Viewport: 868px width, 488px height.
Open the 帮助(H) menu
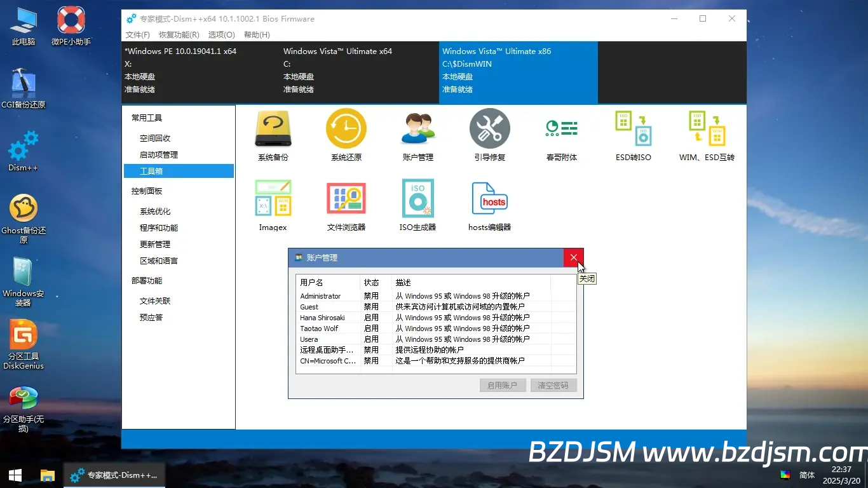coord(257,35)
